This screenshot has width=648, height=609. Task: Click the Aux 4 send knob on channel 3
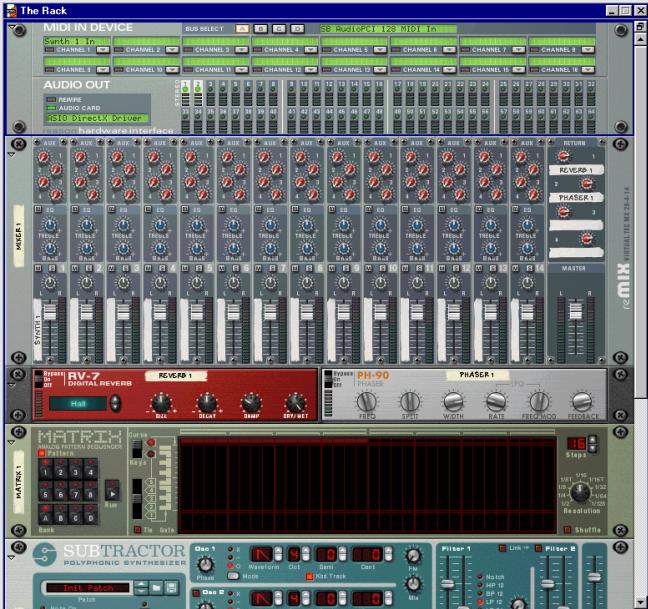click(x=130, y=194)
